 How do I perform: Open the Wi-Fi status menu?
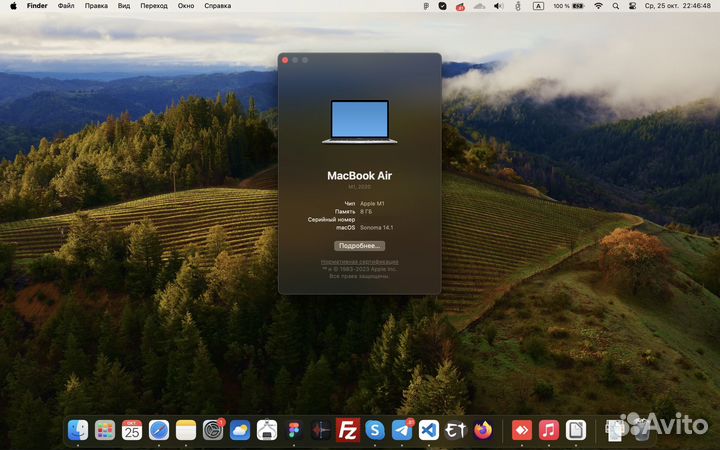click(x=598, y=6)
